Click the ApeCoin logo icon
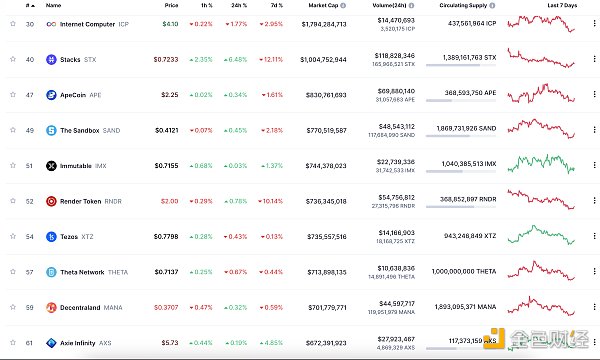 (51, 95)
